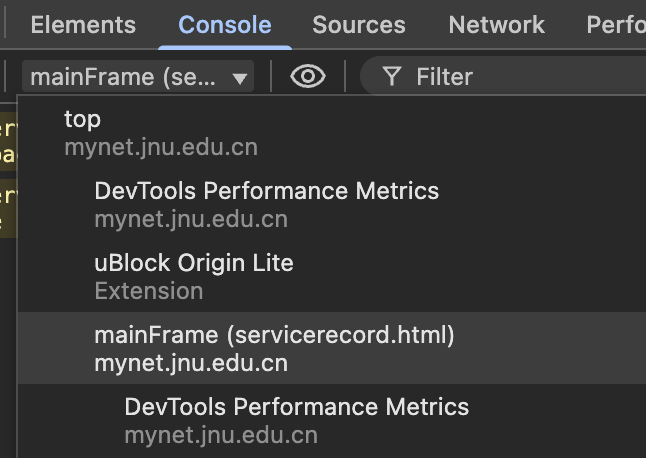Click the second yellow warning message row
Image resolution: width=646 pixels, height=458 pixels.
(8, 208)
